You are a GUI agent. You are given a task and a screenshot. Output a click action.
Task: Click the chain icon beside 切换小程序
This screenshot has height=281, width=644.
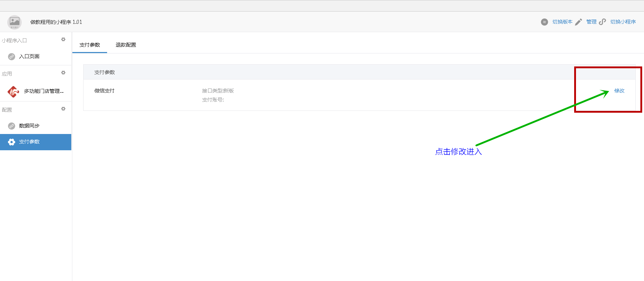coord(602,22)
